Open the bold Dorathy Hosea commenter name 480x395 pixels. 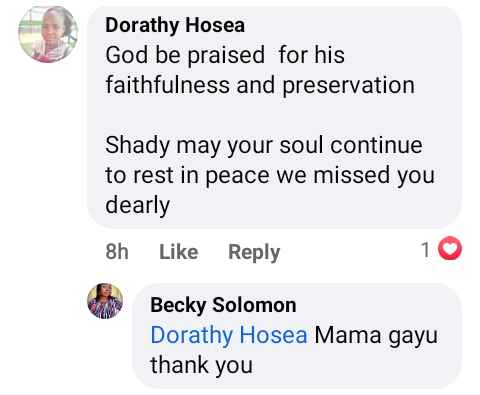coord(175,25)
